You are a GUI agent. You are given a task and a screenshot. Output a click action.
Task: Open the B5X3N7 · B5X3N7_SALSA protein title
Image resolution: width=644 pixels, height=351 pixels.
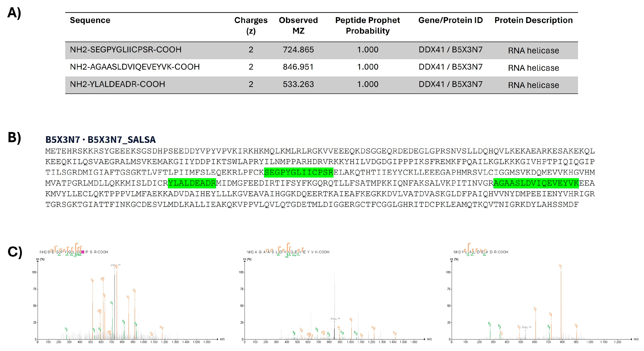100,139
